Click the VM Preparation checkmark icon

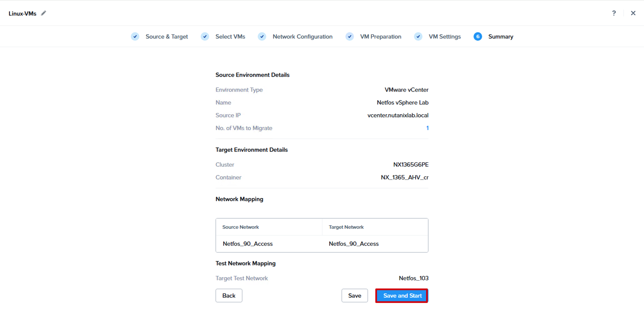click(349, 36)
